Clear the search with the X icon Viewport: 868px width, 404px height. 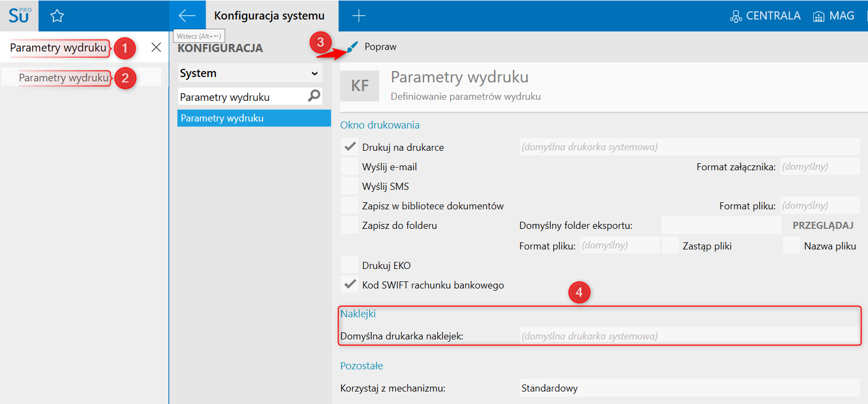(x=156, y=47)
